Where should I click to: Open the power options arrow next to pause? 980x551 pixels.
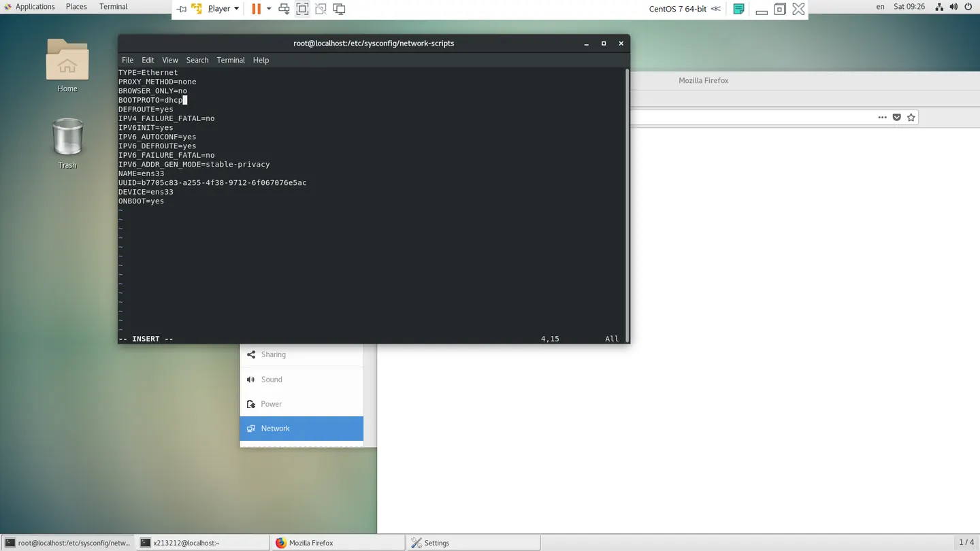(269, 9)
